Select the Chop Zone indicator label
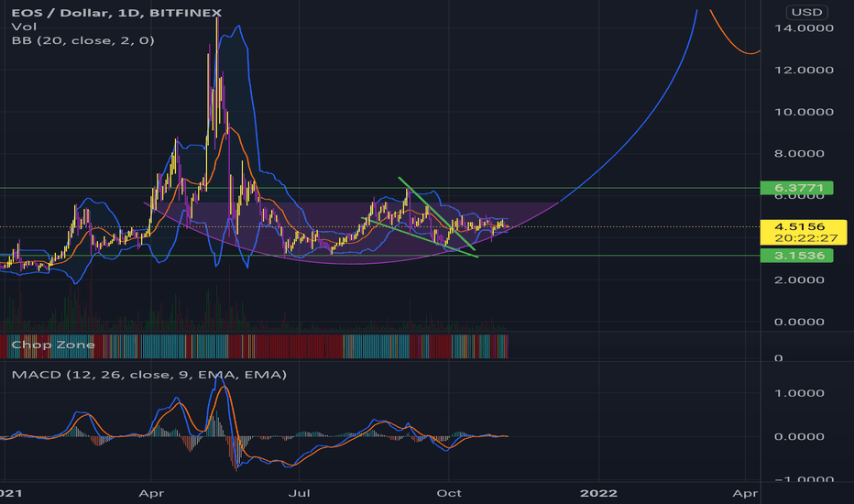 point(53,345)
